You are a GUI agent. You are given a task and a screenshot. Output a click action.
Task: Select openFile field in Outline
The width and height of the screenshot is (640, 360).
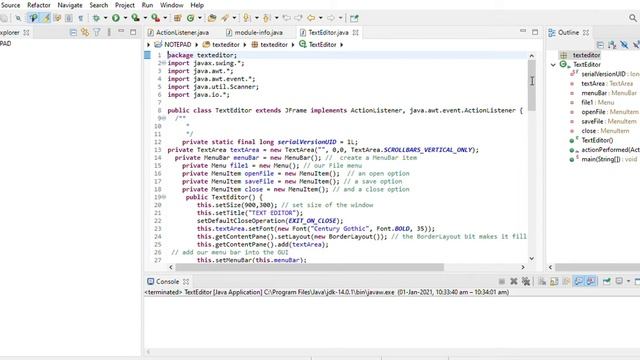click(x=604, y=112)
